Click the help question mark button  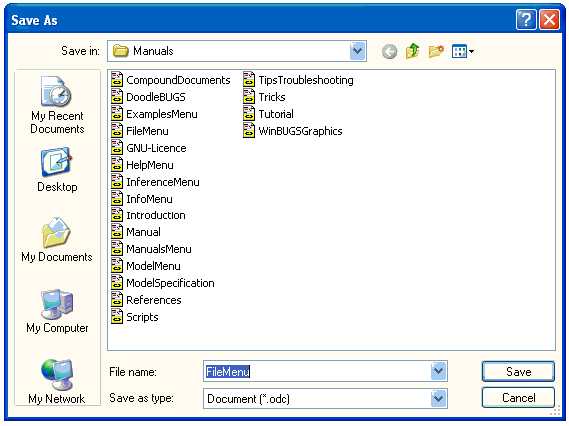(526, 20)
